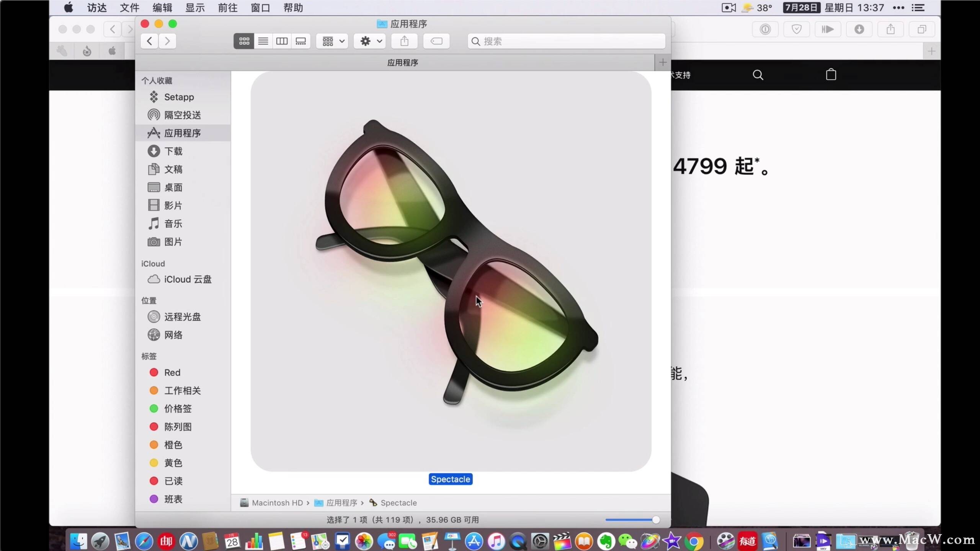Open Finder from the Dock
Viewport: 980px width, 551px height.
click(x=78, y=541)
